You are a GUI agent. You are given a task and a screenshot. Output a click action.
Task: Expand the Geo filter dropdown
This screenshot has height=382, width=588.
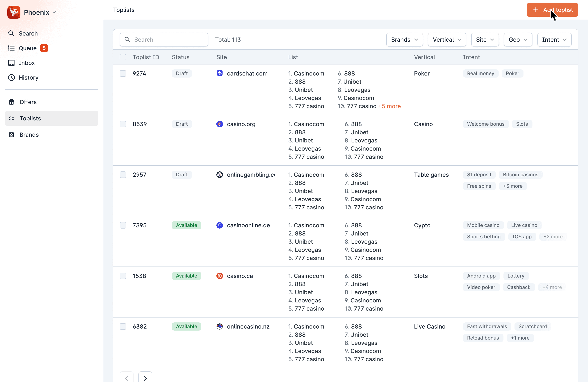518,40
